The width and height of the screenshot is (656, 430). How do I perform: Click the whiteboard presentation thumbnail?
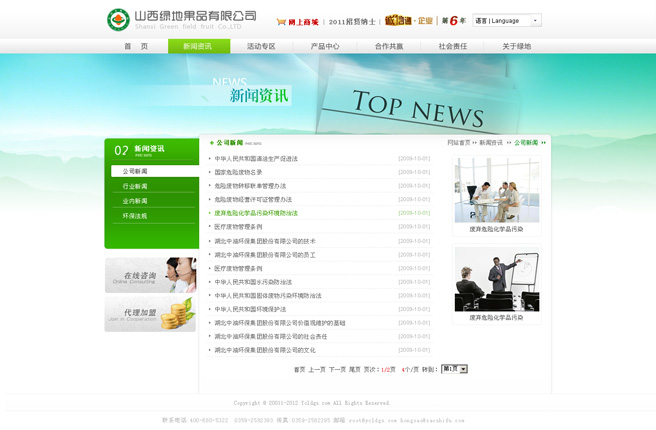[x=497, y=279]
